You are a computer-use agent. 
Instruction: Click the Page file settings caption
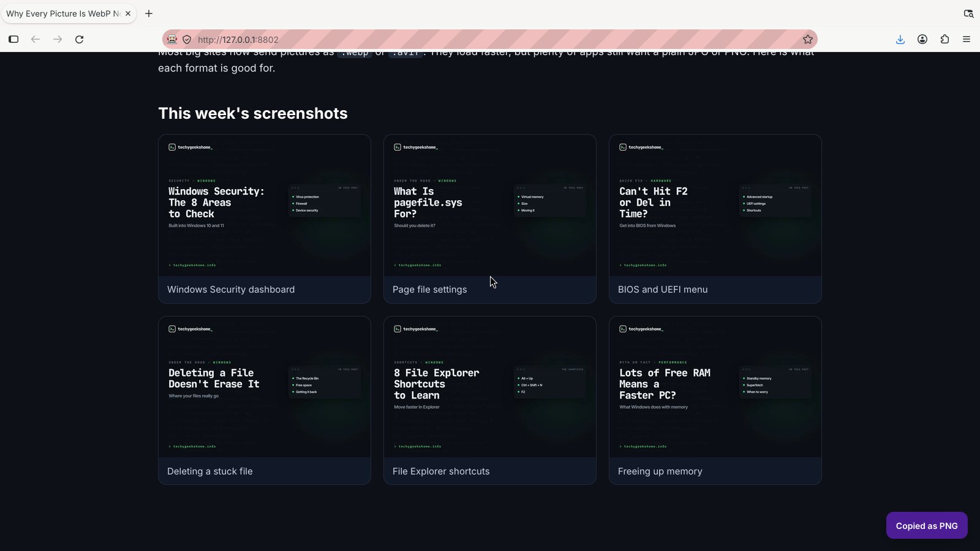[x=429, y=290]
